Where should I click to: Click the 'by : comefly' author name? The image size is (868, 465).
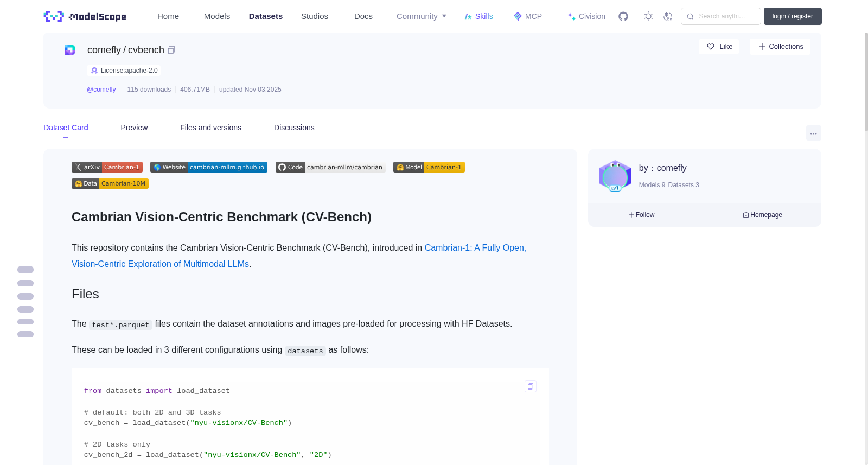(662, 168)
